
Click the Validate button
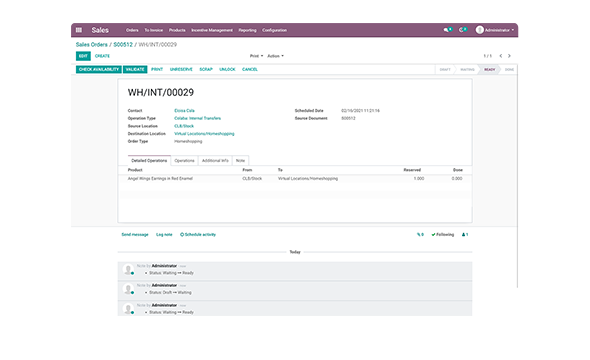click(x=135, y=69)
